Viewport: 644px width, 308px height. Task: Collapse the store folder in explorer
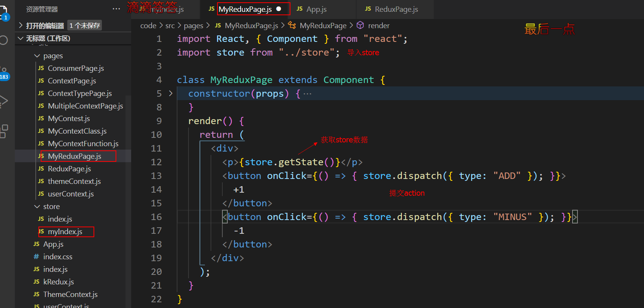(37, 207)
